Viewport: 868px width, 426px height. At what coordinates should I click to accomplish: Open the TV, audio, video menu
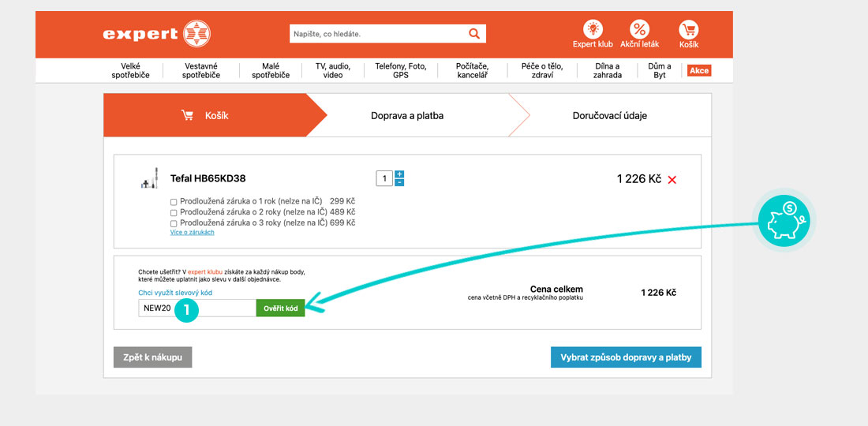tap(333, 71)
